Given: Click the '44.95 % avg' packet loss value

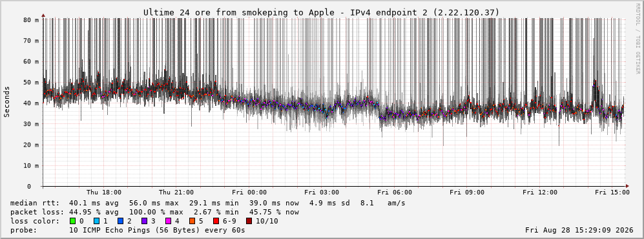Looking at the screenshot, I should pyautogui.click(x=94, y=213).
